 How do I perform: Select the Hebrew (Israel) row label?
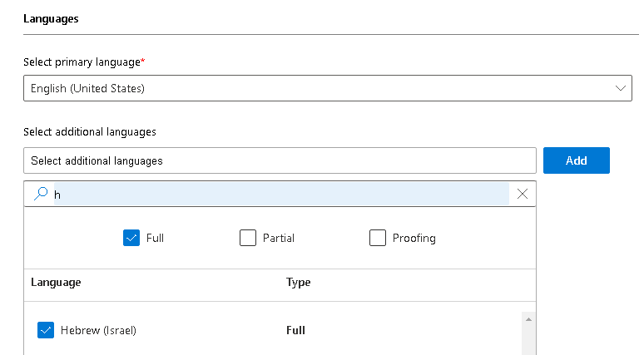coord(98,330)
